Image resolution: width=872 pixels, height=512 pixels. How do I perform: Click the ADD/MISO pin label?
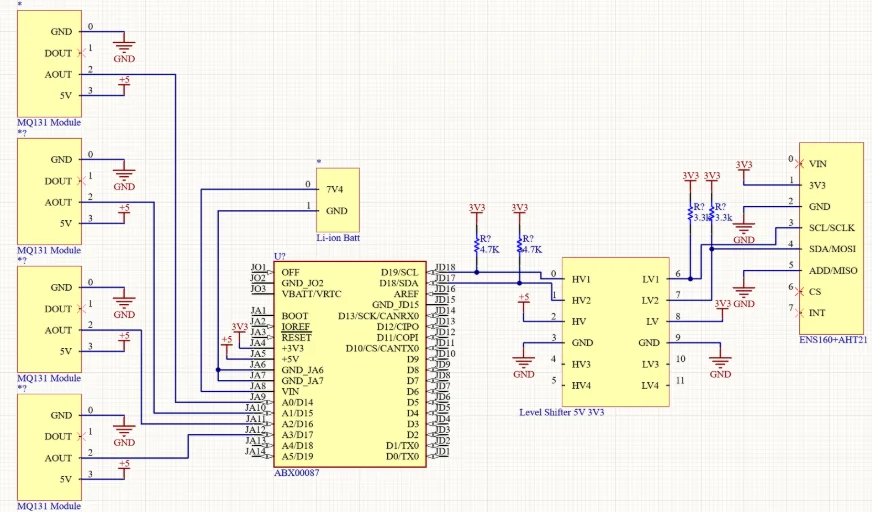pos(833,271)
